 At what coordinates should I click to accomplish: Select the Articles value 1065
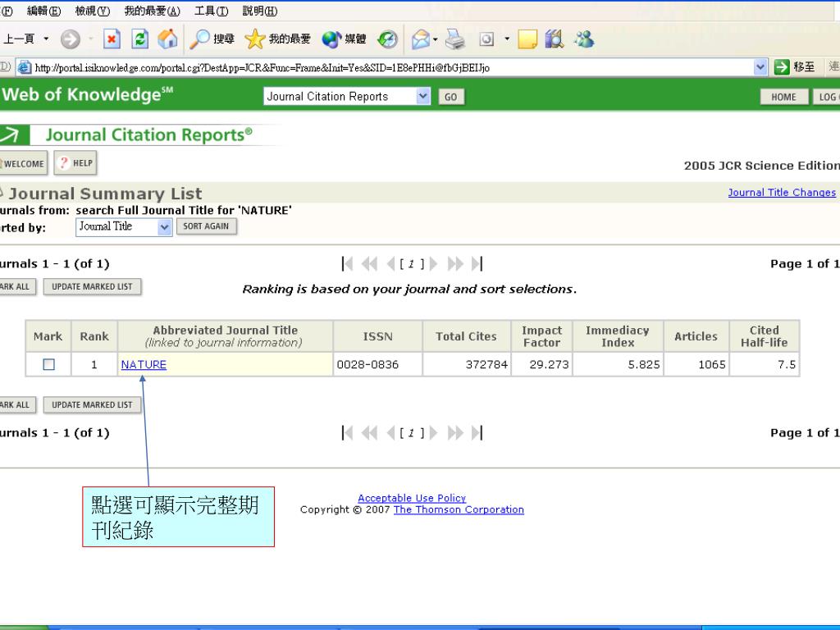[712, 365]
